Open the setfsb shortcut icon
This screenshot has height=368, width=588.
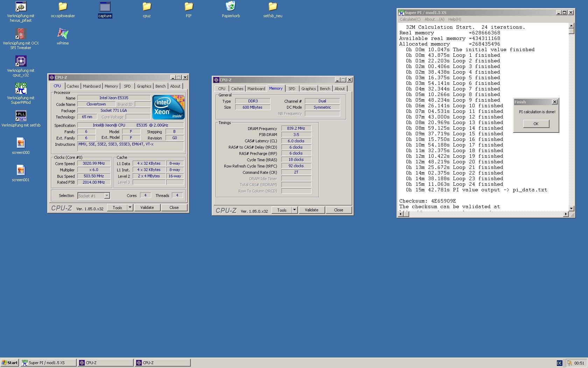(21, 116)
